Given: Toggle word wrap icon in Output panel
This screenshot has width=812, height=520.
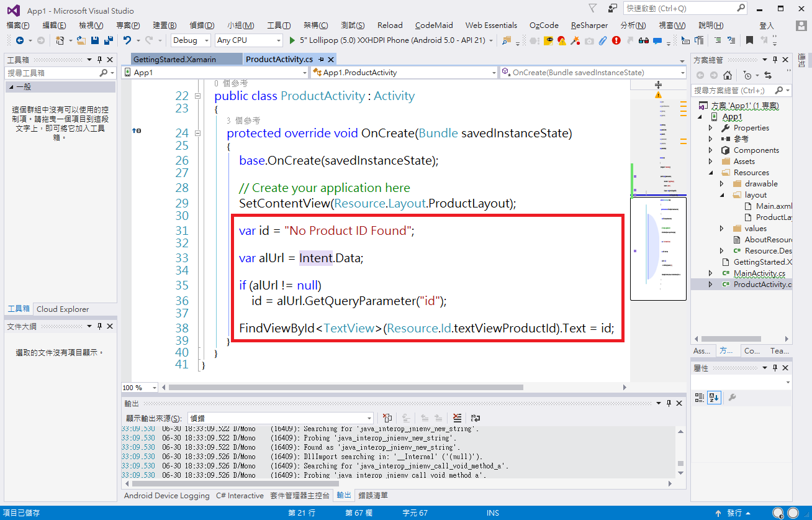Looking at the screenshot, I should 476,418.
